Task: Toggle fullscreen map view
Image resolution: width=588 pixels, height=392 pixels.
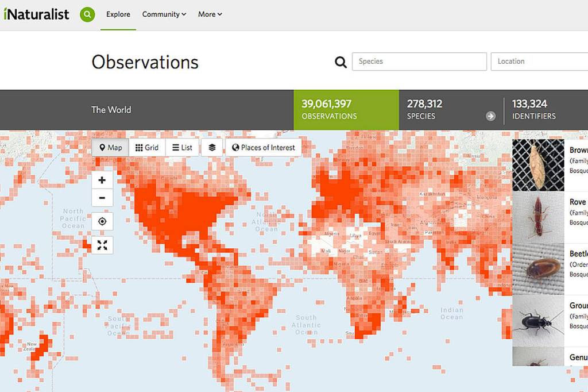Action: 102,245
